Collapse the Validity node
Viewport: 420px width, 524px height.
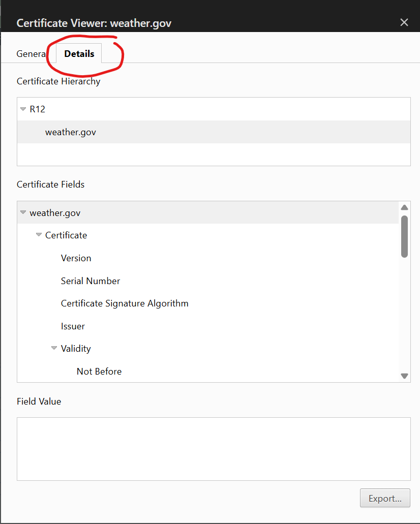click(54, 348)
